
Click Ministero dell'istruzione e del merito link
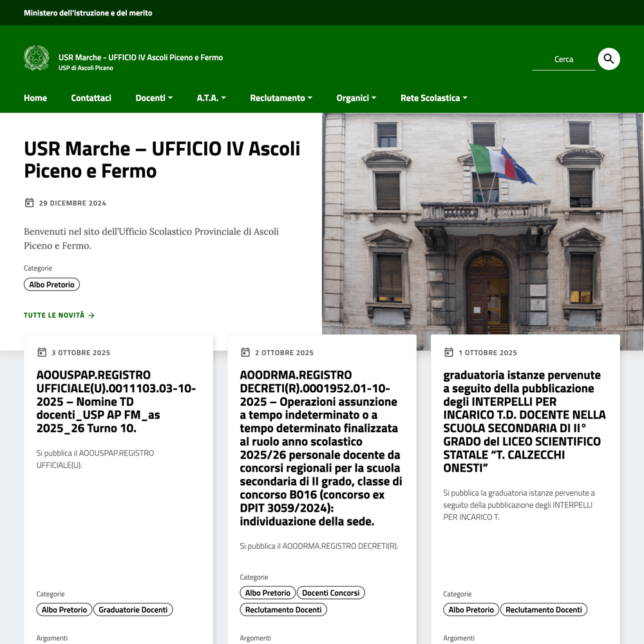(88, 13)
